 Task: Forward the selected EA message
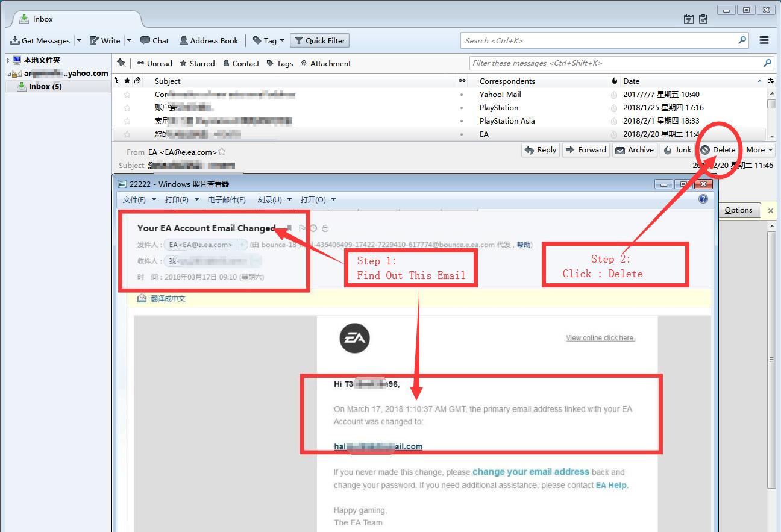[x=586, y=150]
